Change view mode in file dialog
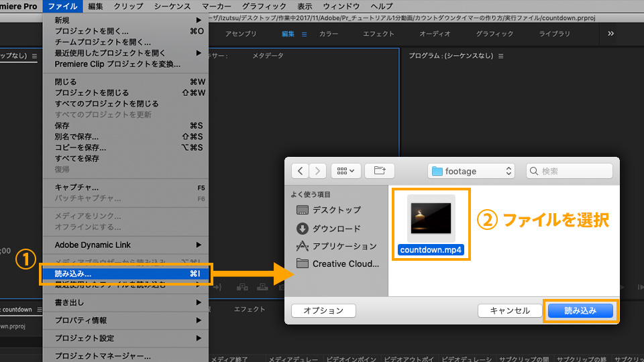Viewport: 644px width, 362px height. point(346,171)
